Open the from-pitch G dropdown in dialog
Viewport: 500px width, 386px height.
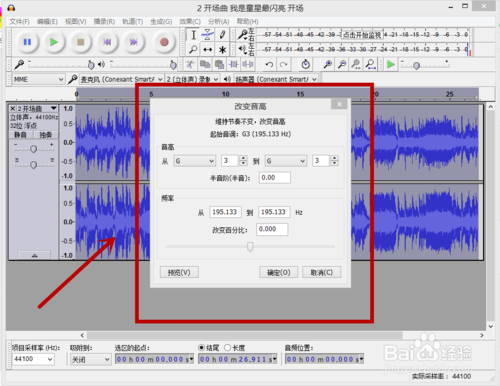pyautogui.click(x=195, y=161)
